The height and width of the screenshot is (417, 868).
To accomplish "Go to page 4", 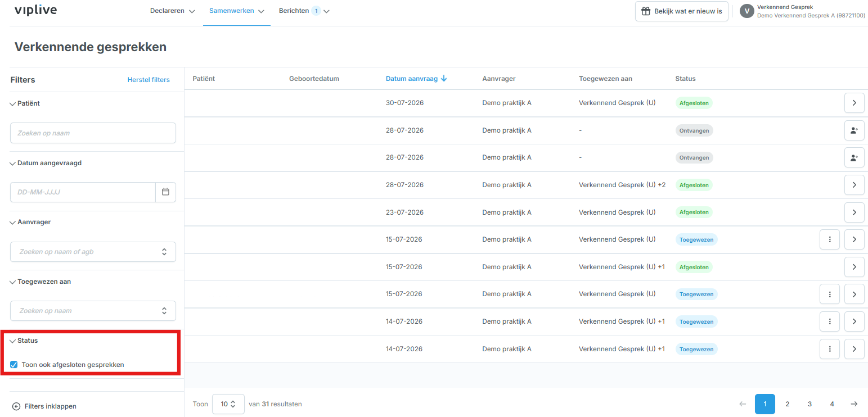I will point(832,404).
